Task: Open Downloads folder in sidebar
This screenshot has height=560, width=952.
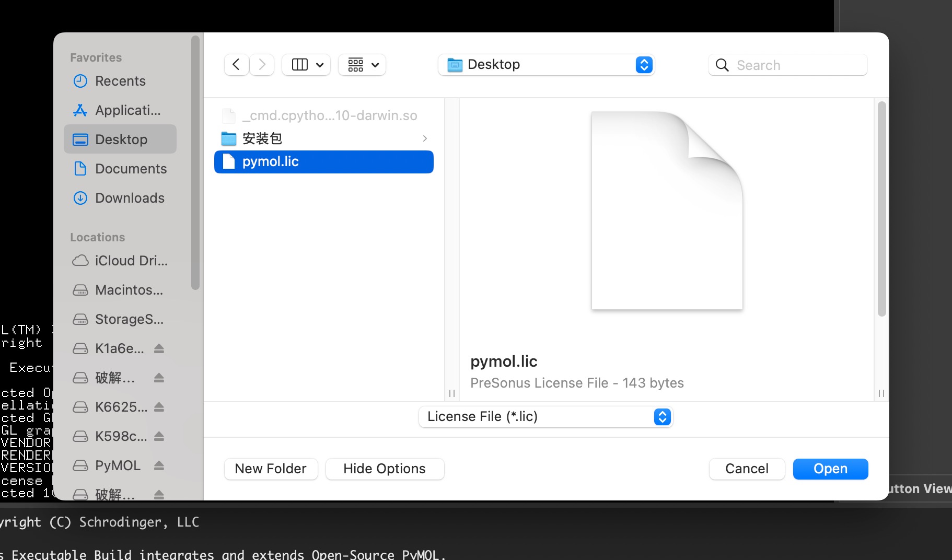Action: coord(130,198)
